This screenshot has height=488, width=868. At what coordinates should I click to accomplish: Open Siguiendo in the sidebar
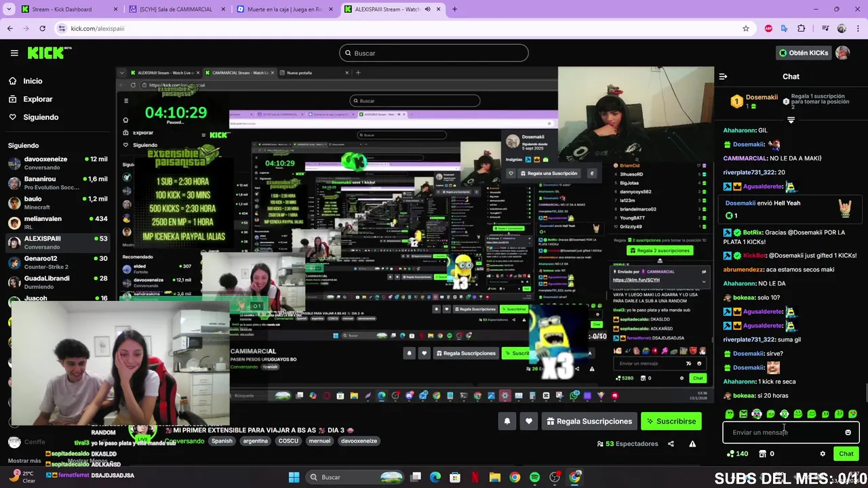coord(33,117)
